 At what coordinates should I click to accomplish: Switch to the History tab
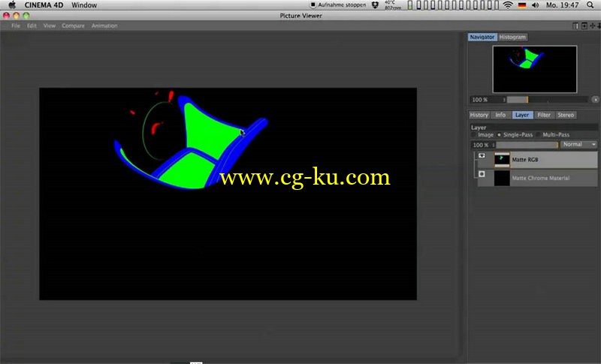click(479, 115)
